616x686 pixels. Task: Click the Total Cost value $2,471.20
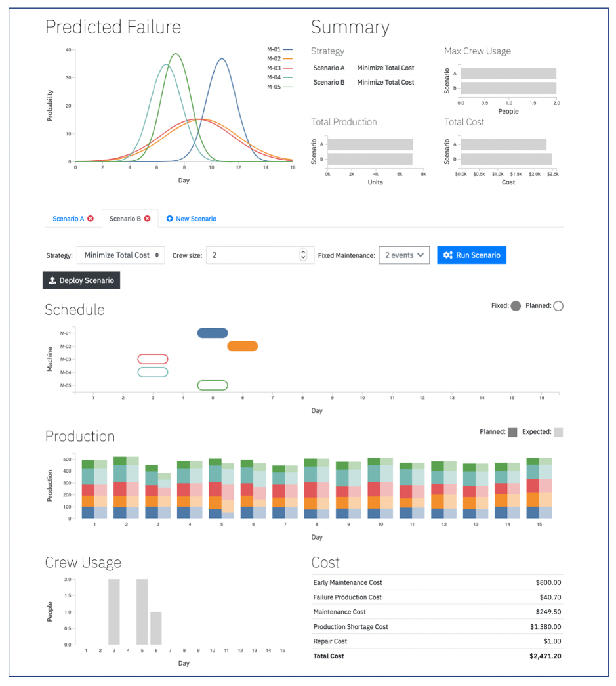tap(545, 656)
